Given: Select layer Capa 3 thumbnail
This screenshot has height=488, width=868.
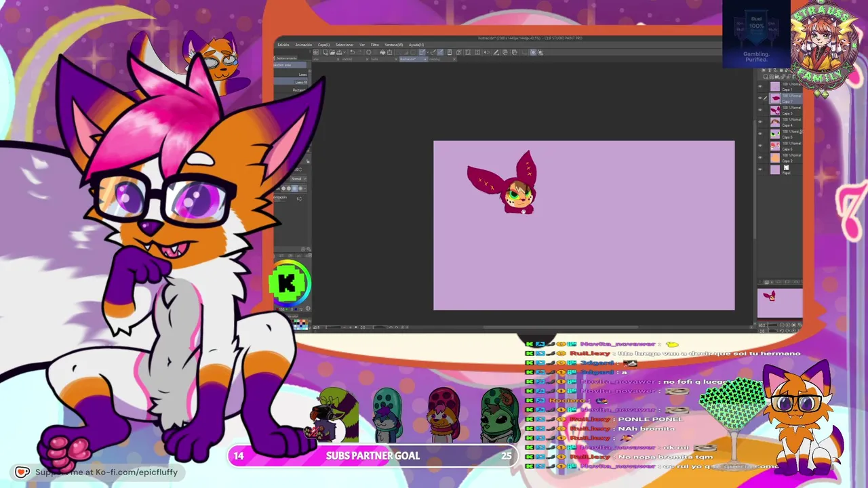Looking at the screenshot, I should click(x=775, y=110).
